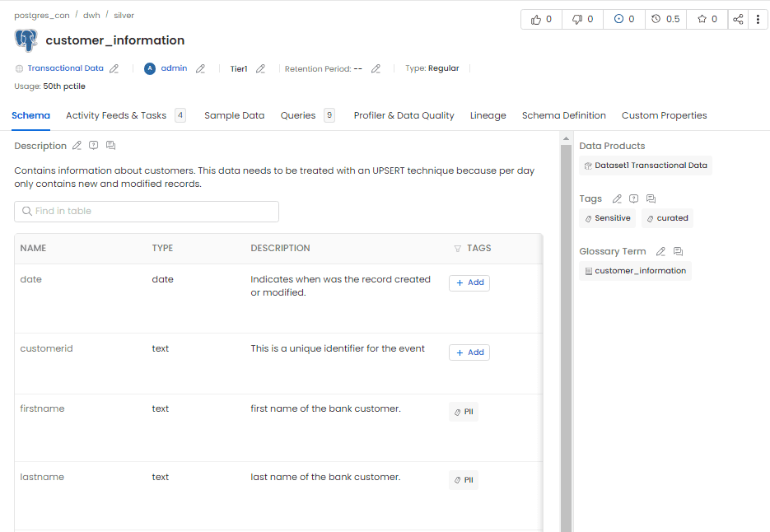
Task: Open the open tasks counter icon
Action: 623,19
